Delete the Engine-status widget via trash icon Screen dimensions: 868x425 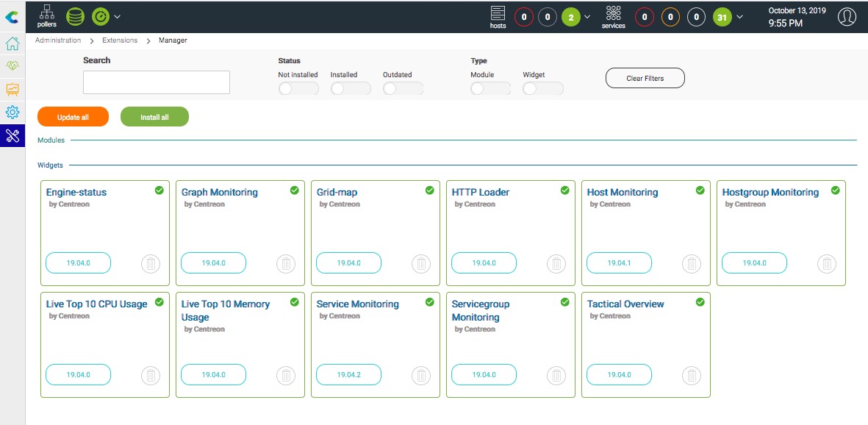(x=150, y=263)
